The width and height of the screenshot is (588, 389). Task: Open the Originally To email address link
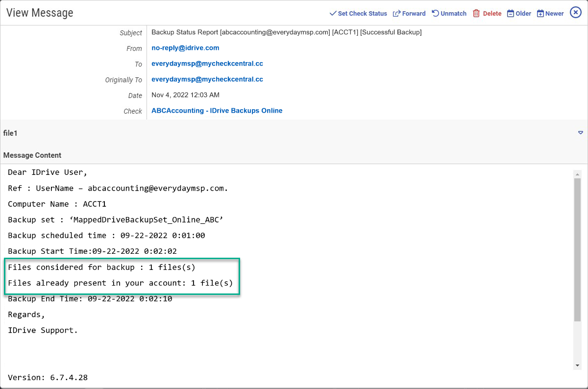click(x=207, y=79)
